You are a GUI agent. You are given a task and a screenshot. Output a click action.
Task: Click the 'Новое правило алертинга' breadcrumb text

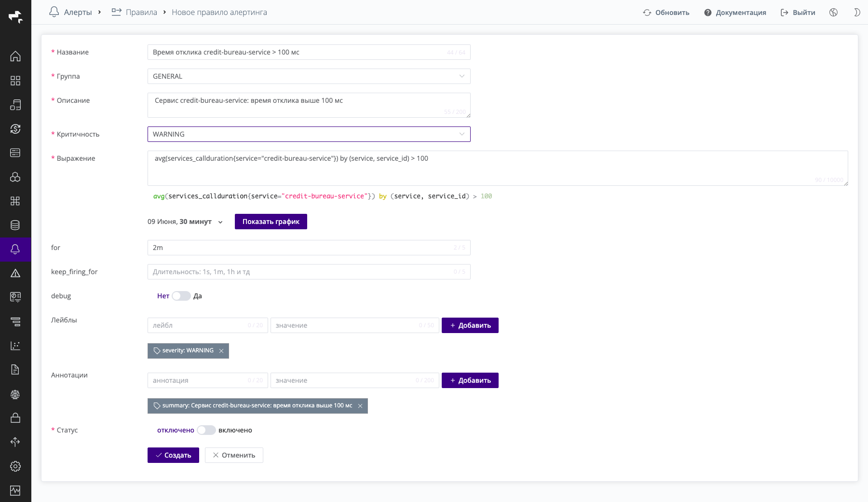[219, 12]
